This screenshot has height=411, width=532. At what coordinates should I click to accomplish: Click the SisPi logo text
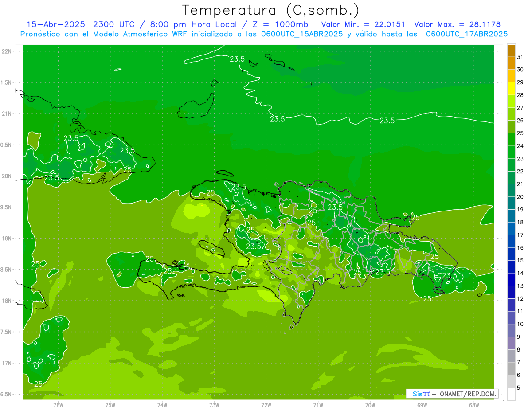421,394
